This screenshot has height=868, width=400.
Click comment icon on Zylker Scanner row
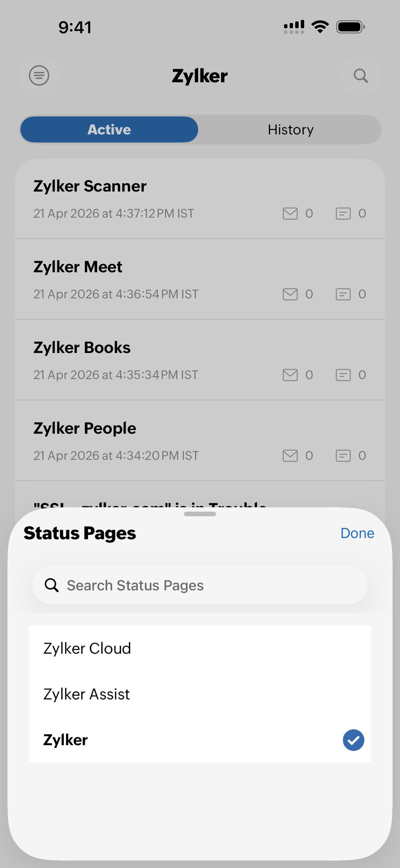[343, 214]
